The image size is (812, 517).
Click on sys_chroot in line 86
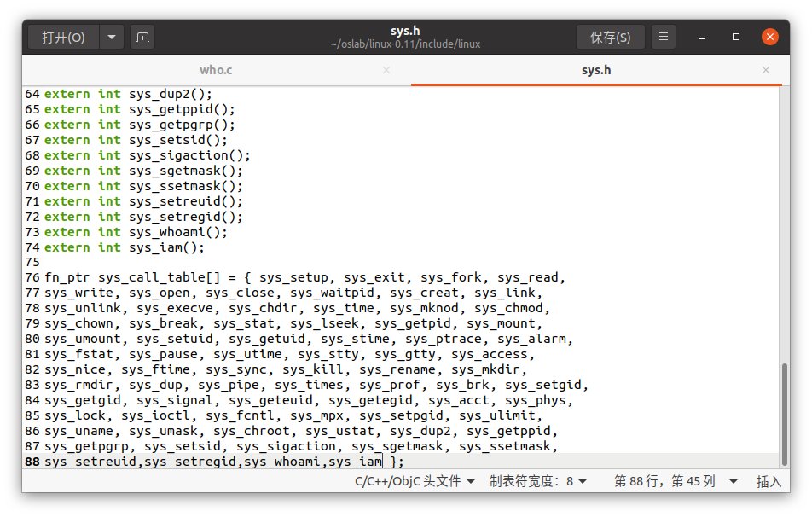coord(252,431)
